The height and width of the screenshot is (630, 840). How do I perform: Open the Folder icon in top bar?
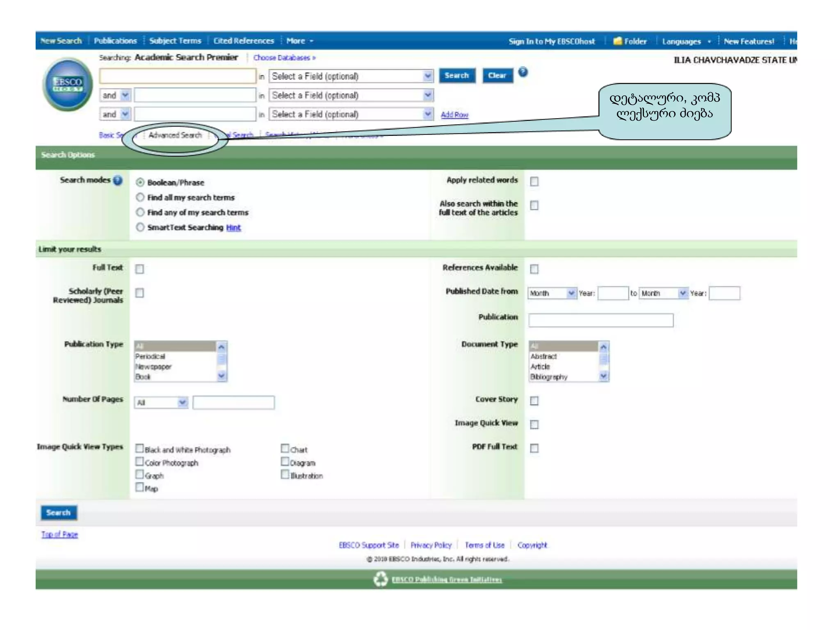pyautogui.click(x=618, y=41)
